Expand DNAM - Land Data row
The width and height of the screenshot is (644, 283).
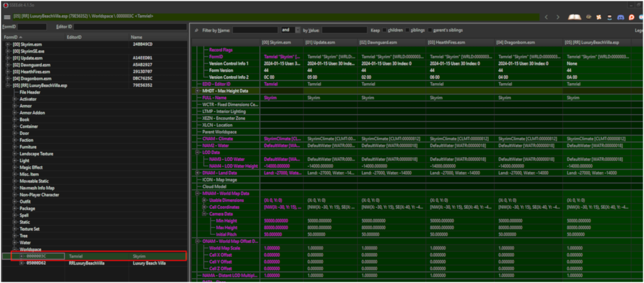197,173
